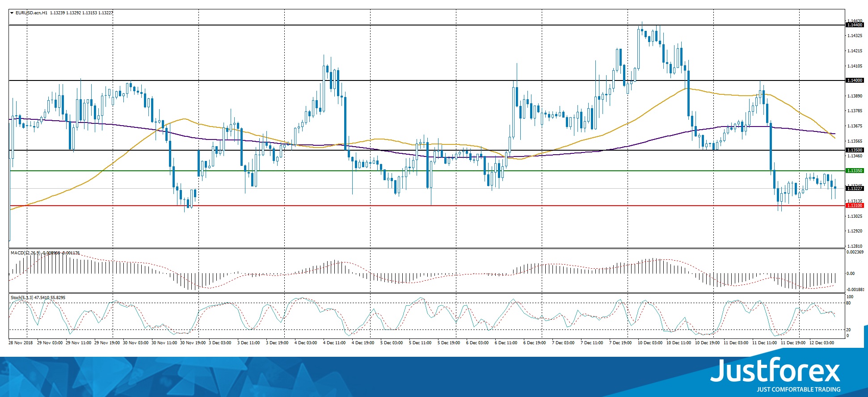Screen dimensions: 868x397
Task: Select the 1.13500 price level label
Action: (x=855, y=150)
